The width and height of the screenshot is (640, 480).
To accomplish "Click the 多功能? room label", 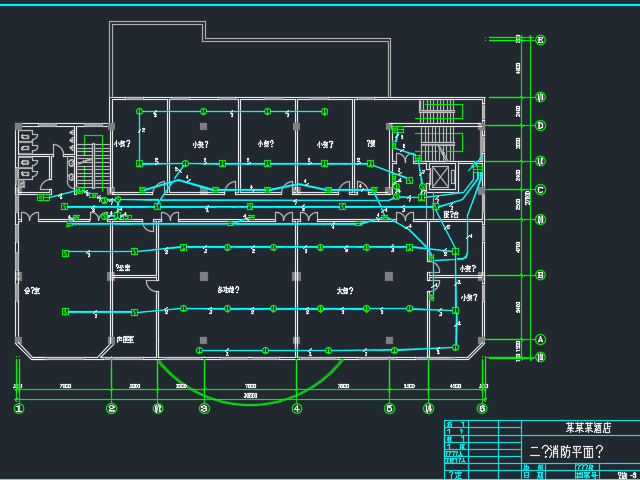I will [228, 290].
